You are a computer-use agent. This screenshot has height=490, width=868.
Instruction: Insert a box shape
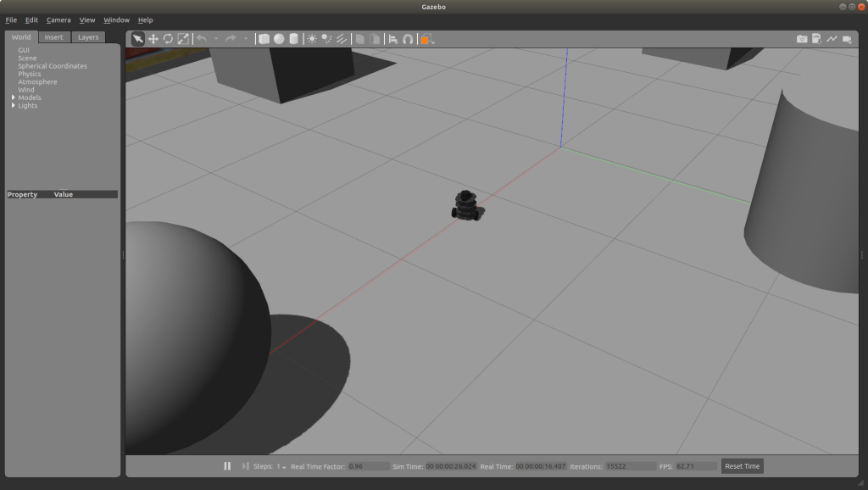tap(264, 39)
